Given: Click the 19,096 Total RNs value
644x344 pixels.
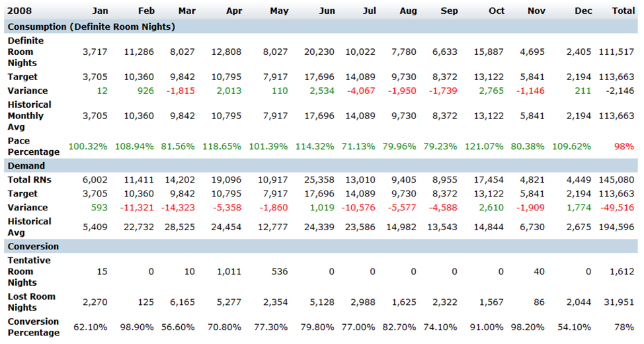Looking at the screenshot, I should click(226, 180).
